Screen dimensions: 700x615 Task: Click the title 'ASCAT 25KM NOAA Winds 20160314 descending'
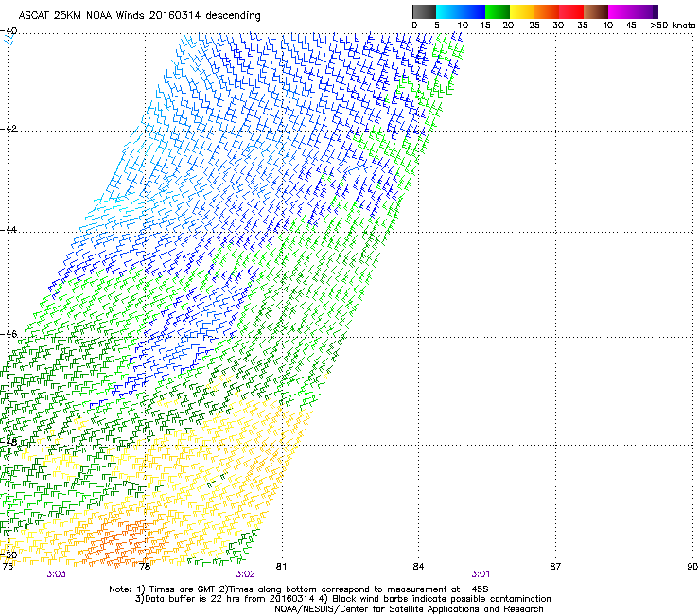click(x=139, y=15)
